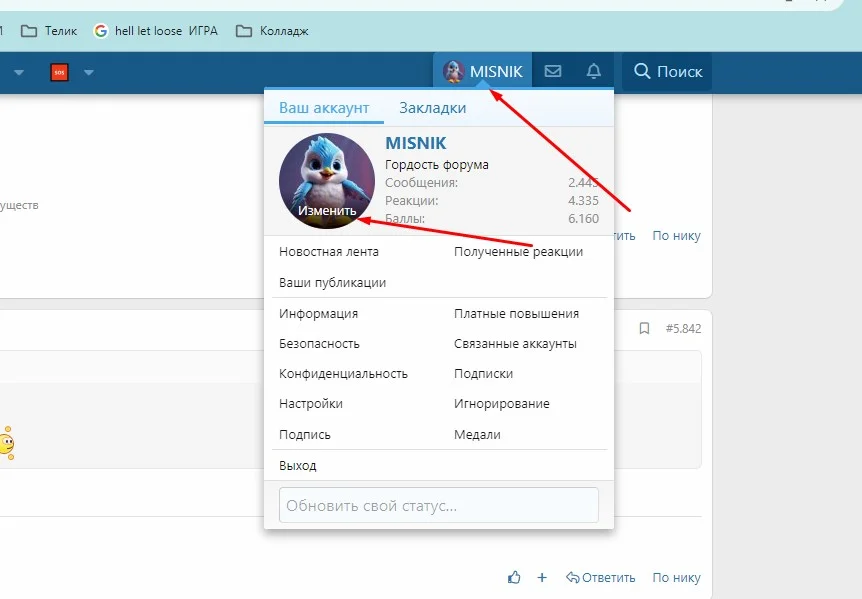
Task: Open the Телик bookmarks folder
Action: click(x=49, y=31)
